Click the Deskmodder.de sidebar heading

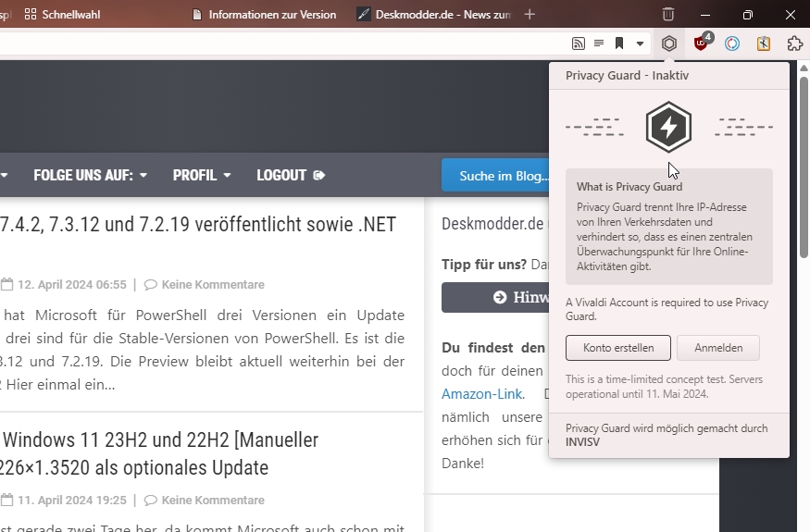tap(492, 224)
